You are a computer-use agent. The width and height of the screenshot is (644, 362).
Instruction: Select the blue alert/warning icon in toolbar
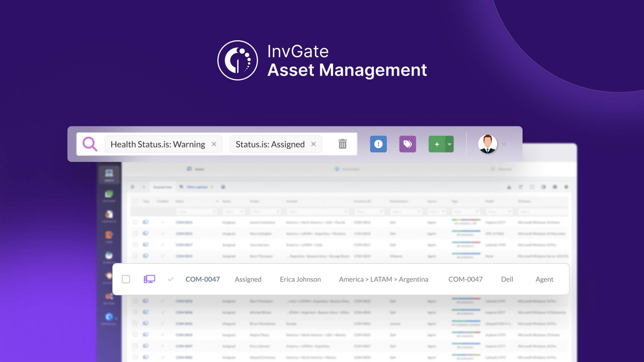378,144
